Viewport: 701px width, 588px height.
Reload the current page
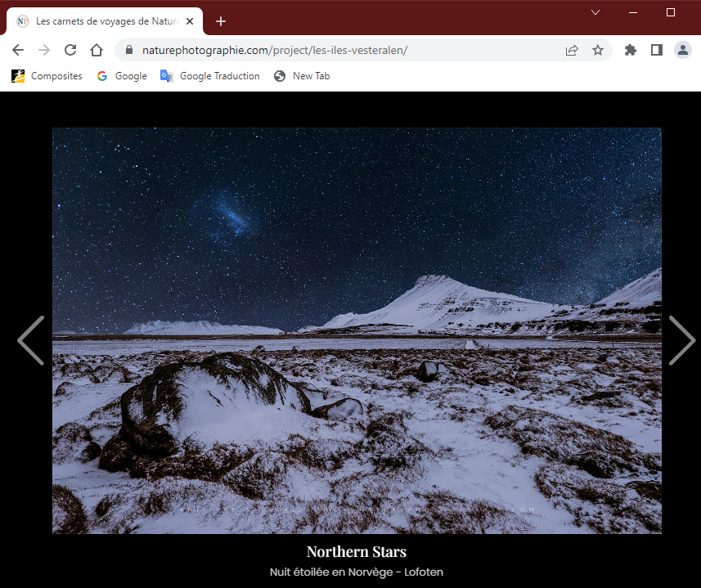[70, 50]
